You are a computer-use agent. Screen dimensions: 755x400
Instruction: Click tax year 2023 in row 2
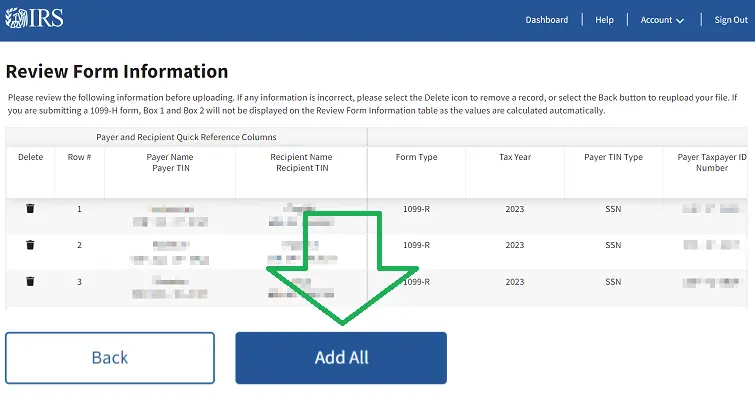coord(515,245)
